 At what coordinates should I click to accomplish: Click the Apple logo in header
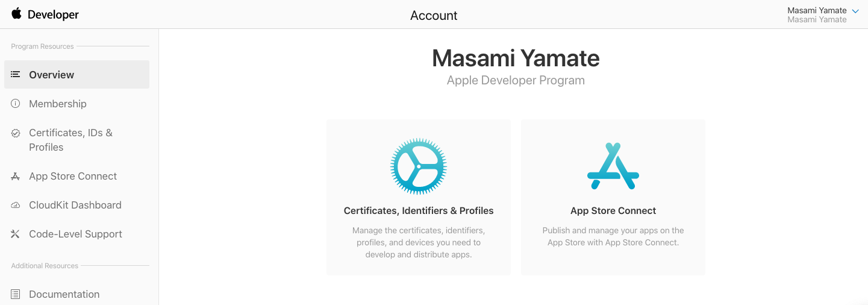click(x=16, y=14)
